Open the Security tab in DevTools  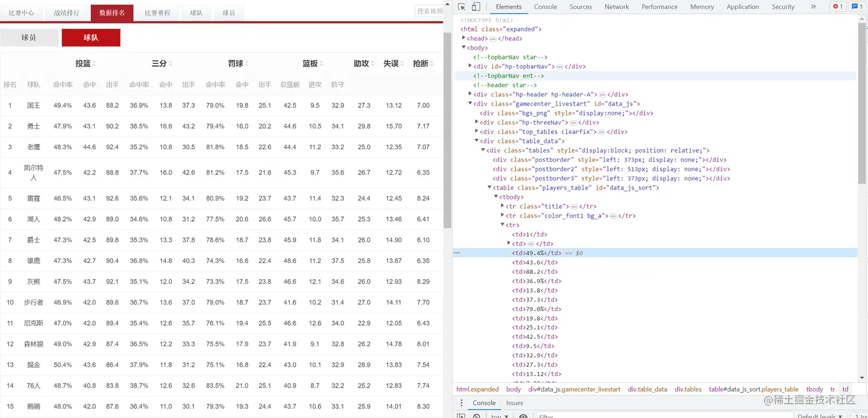point(783,7)
